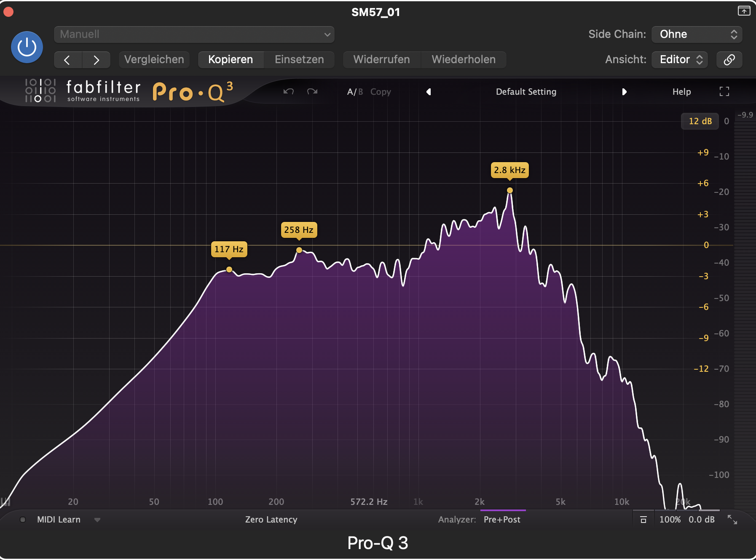Screen dimensions: 756x560
Task: Toggle full screen mode icon
Action: (724, 91)
